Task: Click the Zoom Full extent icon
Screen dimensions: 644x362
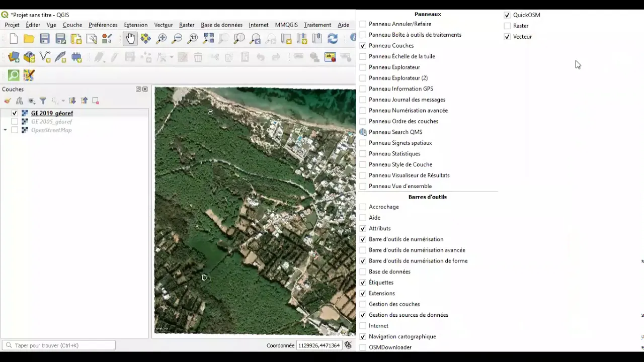Action: coord(208,39)
